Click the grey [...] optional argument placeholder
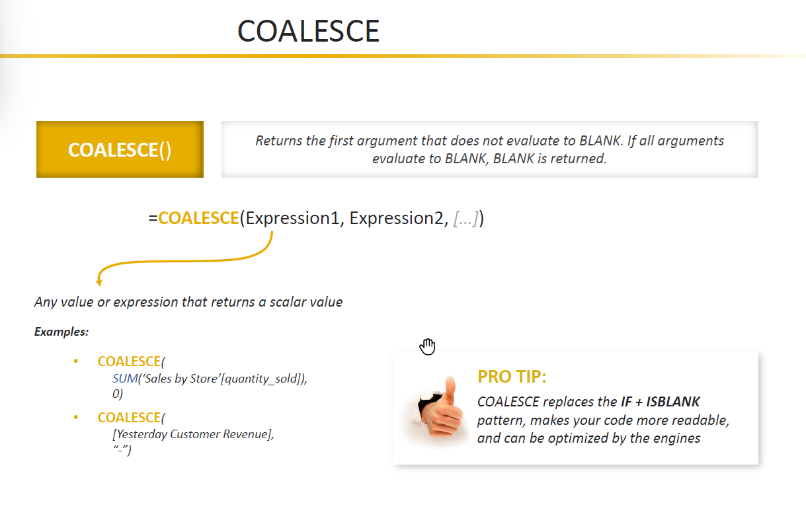The height and width of the screenshot is (532, 806). [x=465, y=219]
